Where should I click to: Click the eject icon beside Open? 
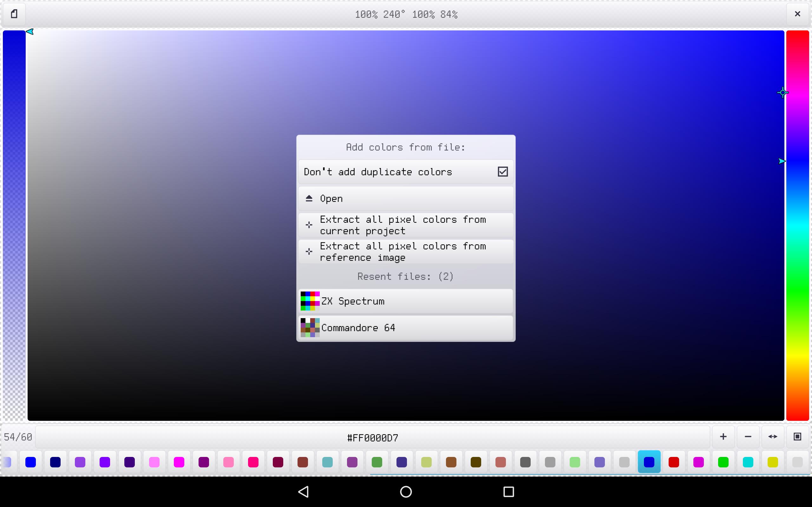tap(309, 198)
